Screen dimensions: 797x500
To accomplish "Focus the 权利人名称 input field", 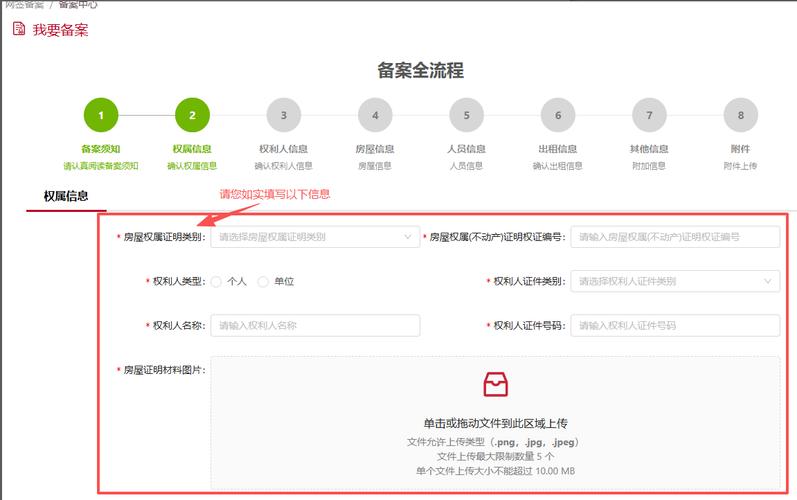I will [x=315, y=326].
